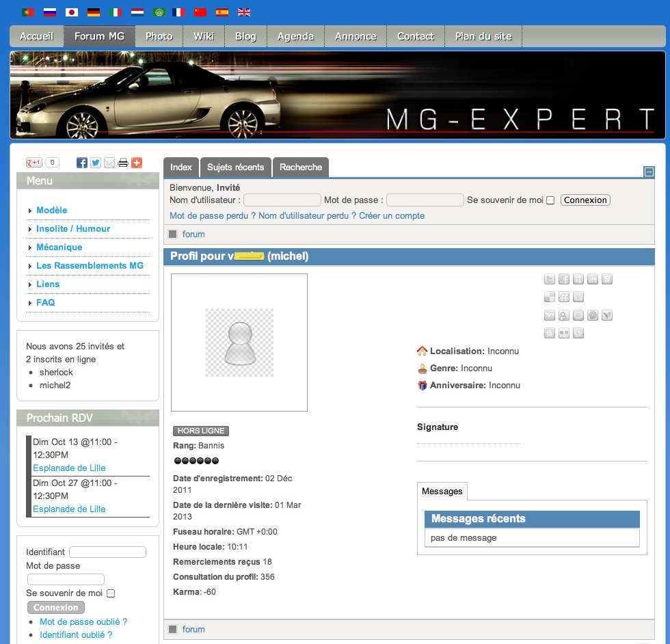Open the Accueil menu item
The height and width of the screenshot is (644, 670).
(x=37, y=36)
